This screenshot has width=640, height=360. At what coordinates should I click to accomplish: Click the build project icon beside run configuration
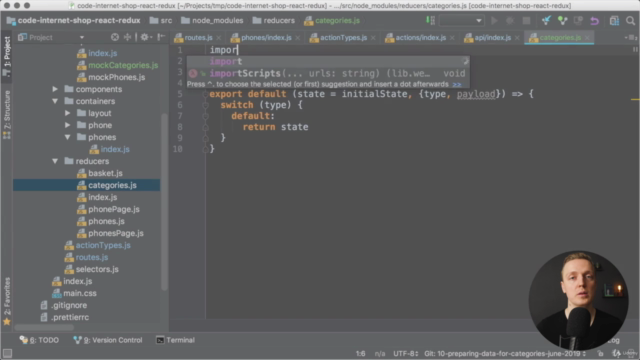(430, 20)
